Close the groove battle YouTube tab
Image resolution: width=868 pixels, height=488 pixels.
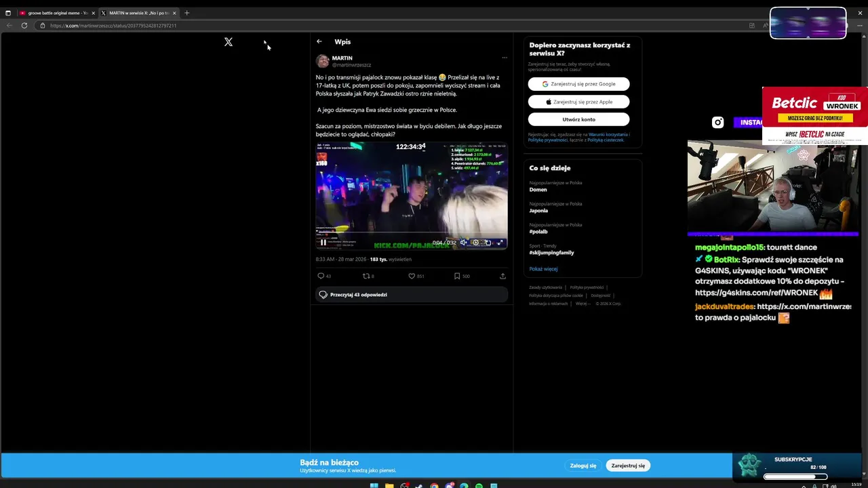point(93,13)
